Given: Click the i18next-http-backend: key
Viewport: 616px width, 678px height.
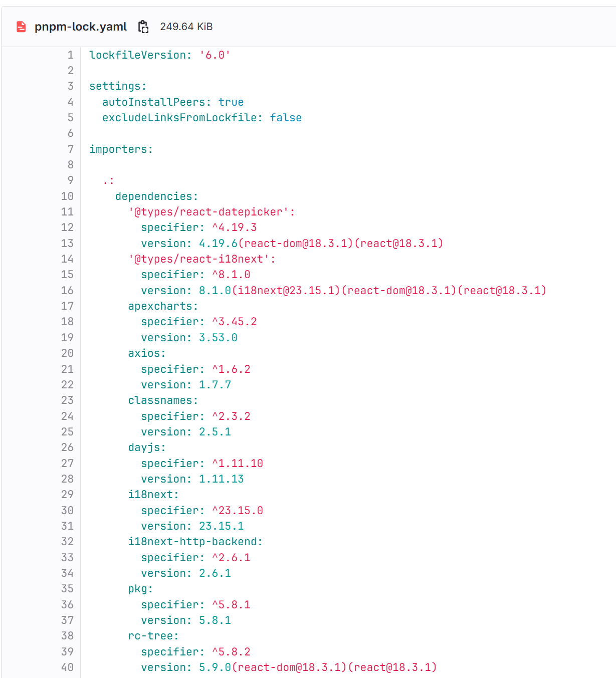Looking at the screenshot, I should (x=195, y=541).
